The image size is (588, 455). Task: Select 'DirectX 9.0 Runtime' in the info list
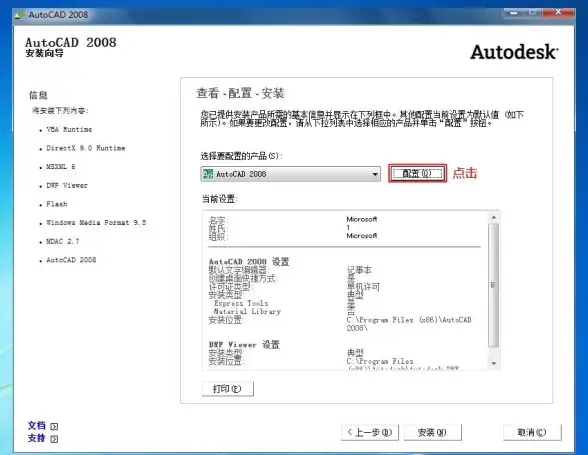[x=86, y=148]
